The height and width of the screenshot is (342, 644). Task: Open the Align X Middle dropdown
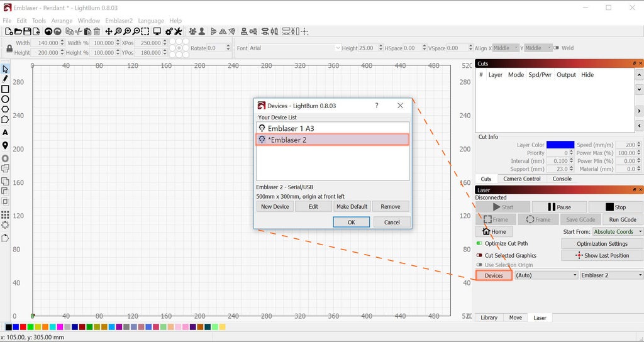click(506, 48)
